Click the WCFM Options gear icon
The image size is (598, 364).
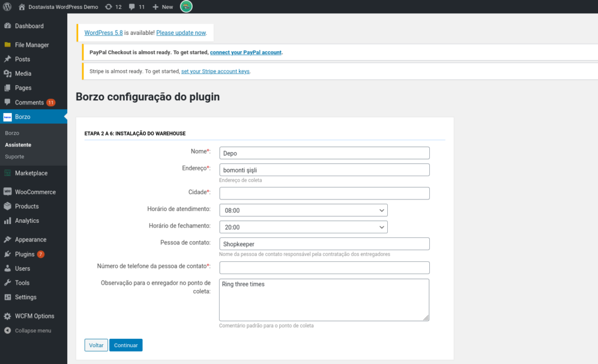coord(8,316)
